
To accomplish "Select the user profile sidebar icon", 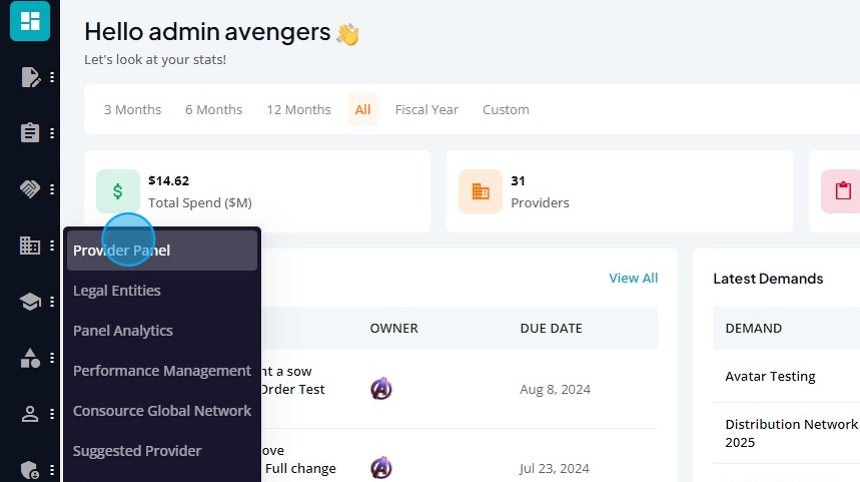I will point(30,413).
